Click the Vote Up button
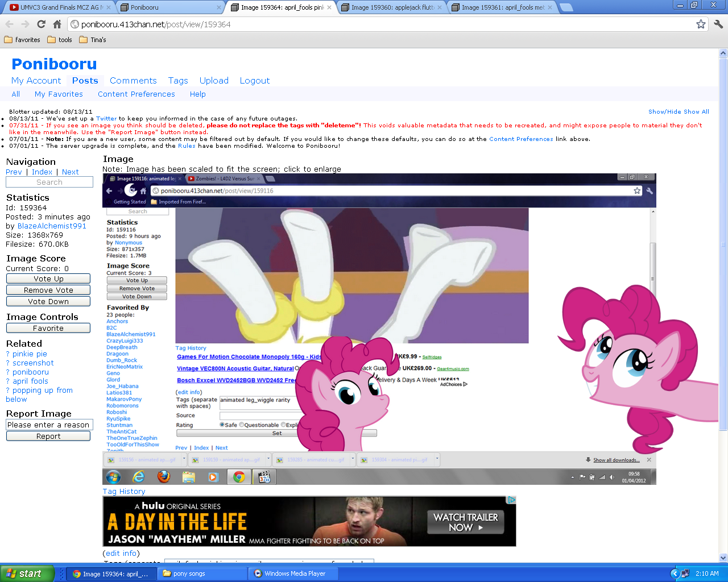Image resolution: width=728 pixels, height=582 pixels. 48,279
